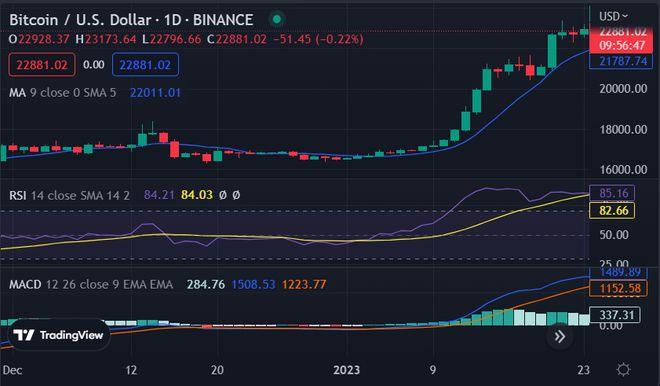Click the 20000.00 price axis level
The image size is (660, 386).
click(623, 89)
